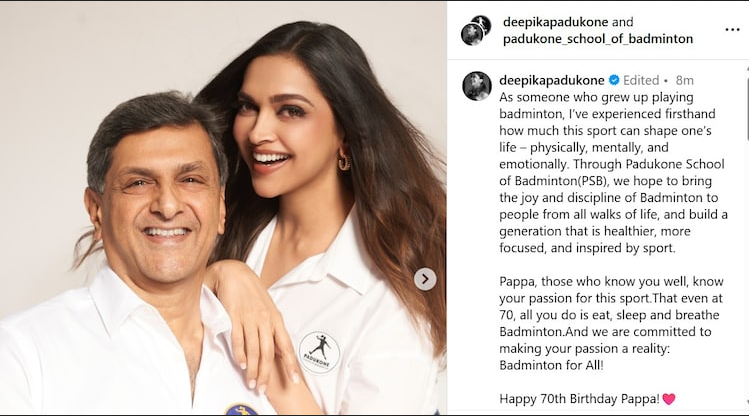Click the Edited label beside username

tap(641, 80)
